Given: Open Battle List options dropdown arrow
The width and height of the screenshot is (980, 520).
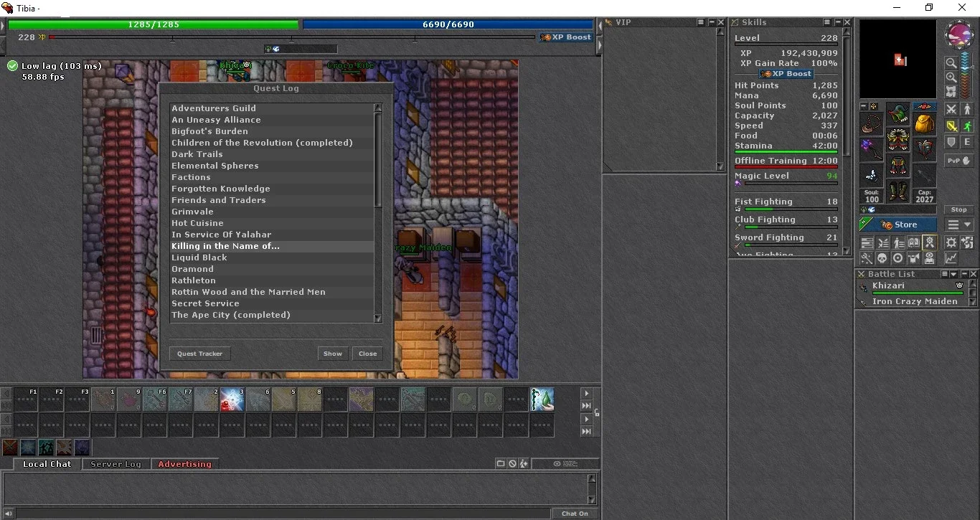Looking at the screenshot, I should pyautogui.click(x=953, y=274).
